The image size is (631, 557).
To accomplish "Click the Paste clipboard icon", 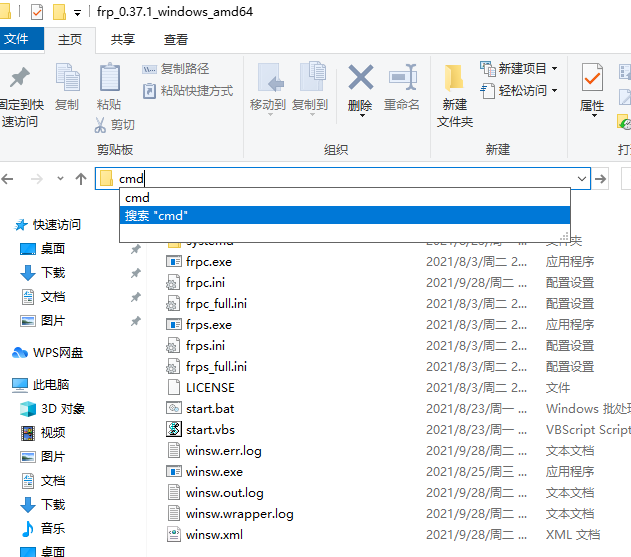I will tap(109, 77).
